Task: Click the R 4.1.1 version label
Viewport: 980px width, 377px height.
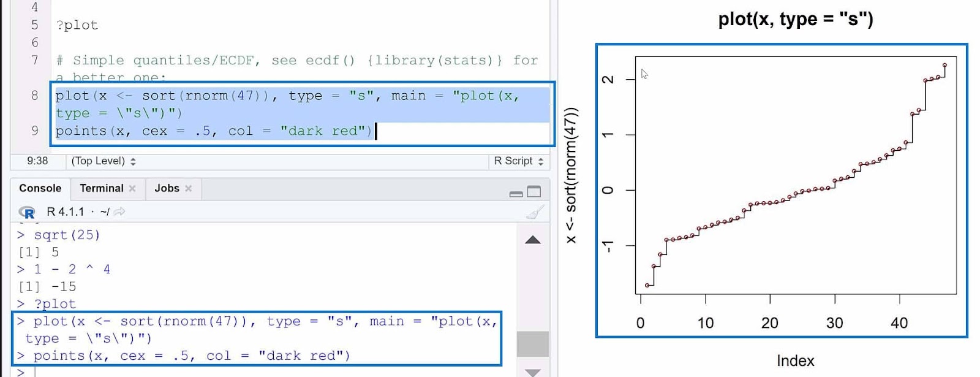Action: [66, 211]
